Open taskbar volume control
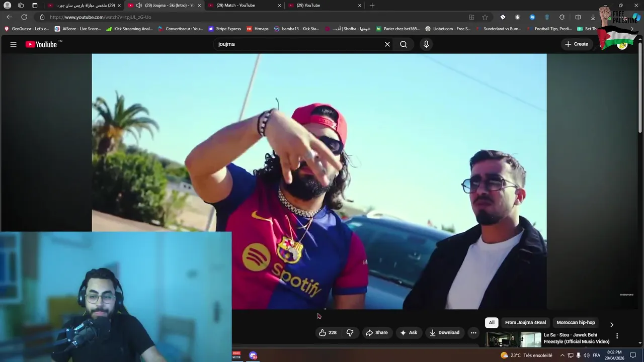 (587, 355)
